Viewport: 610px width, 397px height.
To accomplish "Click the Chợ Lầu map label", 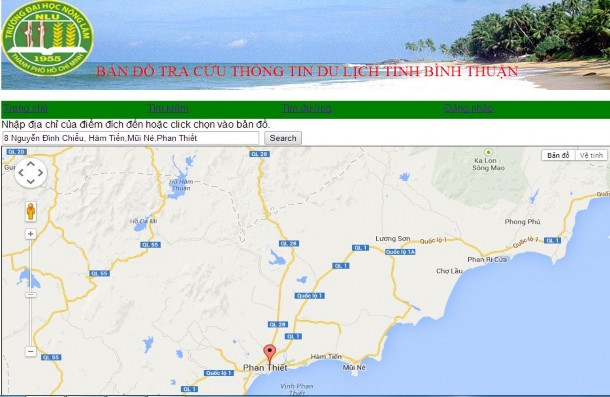I will 449,271.
